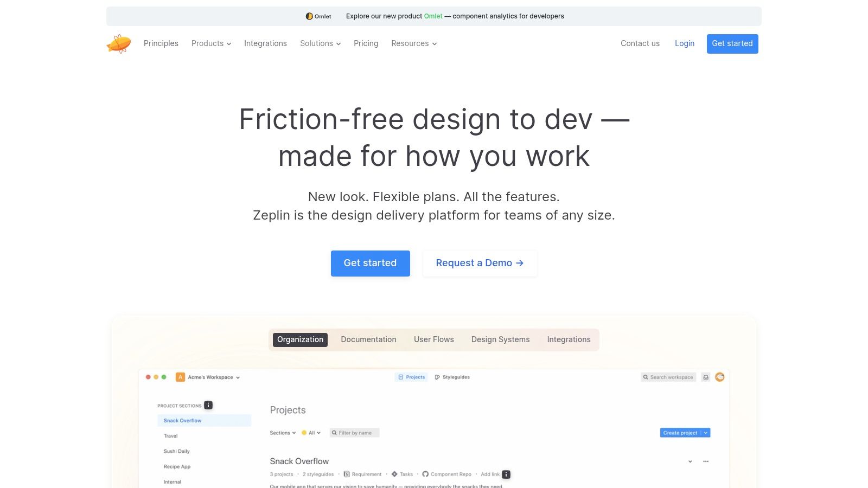868x488 pixels.
Task: Open the Omlet link in the banner
Action: click(433, 16)
